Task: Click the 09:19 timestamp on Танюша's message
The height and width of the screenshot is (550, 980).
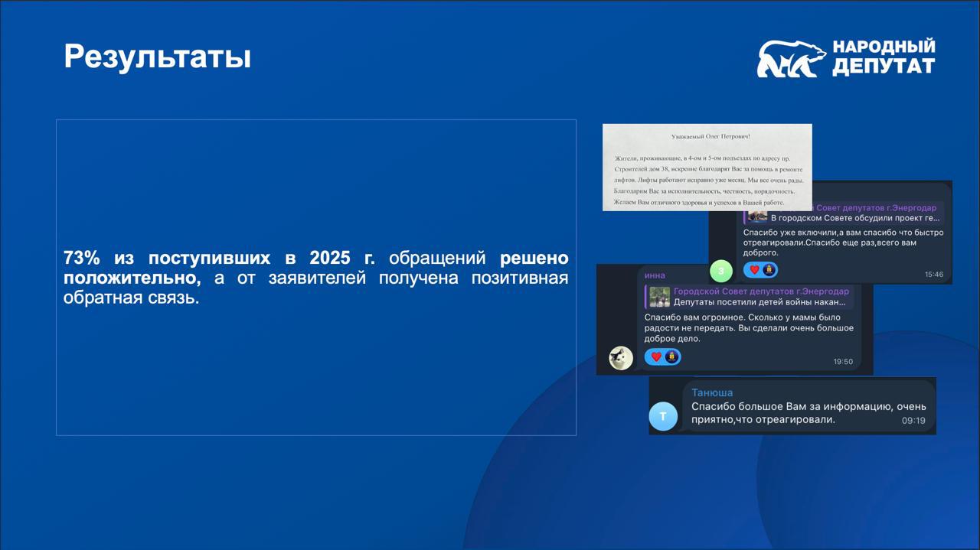Action: [x=913, y=421]
